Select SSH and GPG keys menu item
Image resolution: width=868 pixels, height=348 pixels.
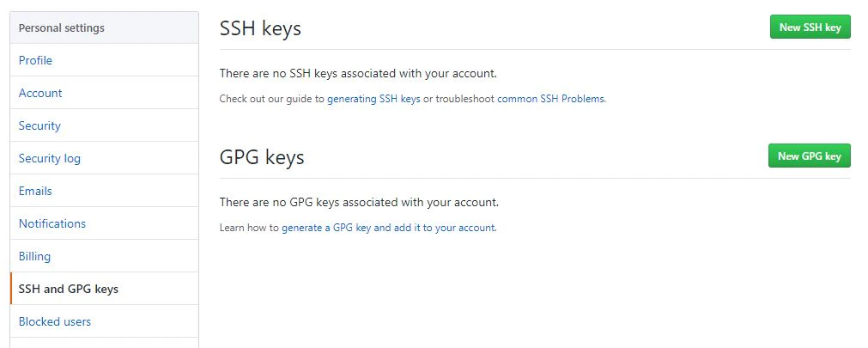coord(104,290)
